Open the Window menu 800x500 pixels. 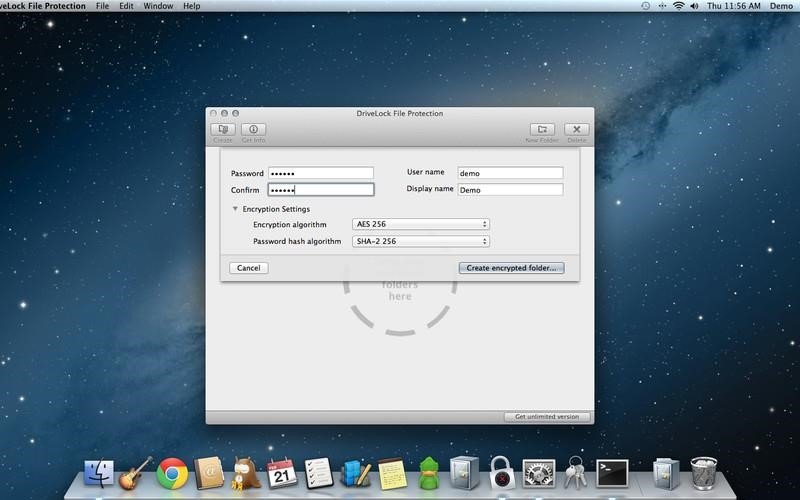pos(158,6)
